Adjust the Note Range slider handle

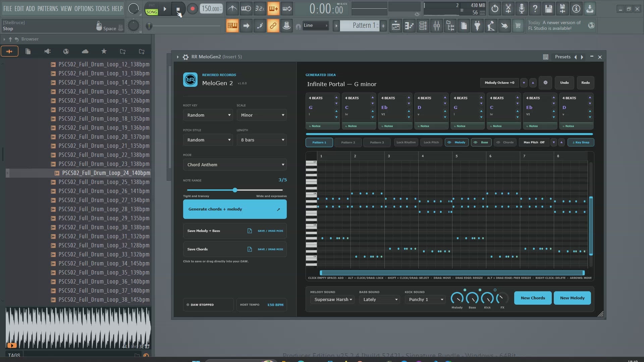[235, 190]
